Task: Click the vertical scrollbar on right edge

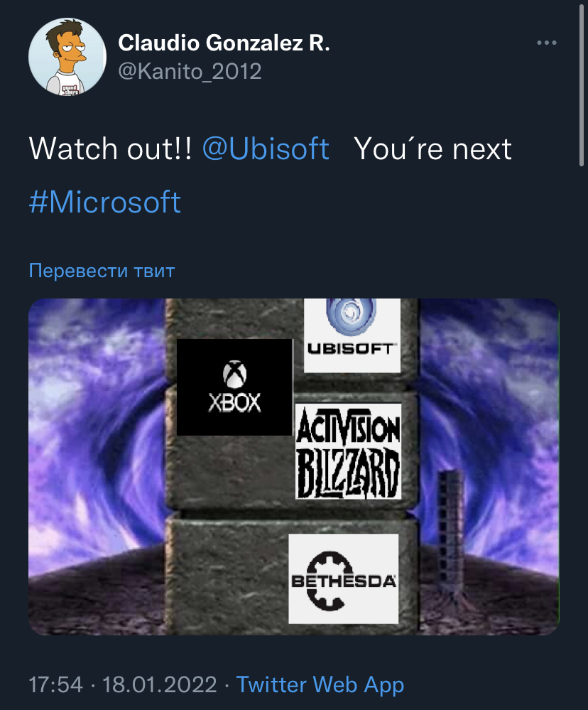Action: point(582,85)
